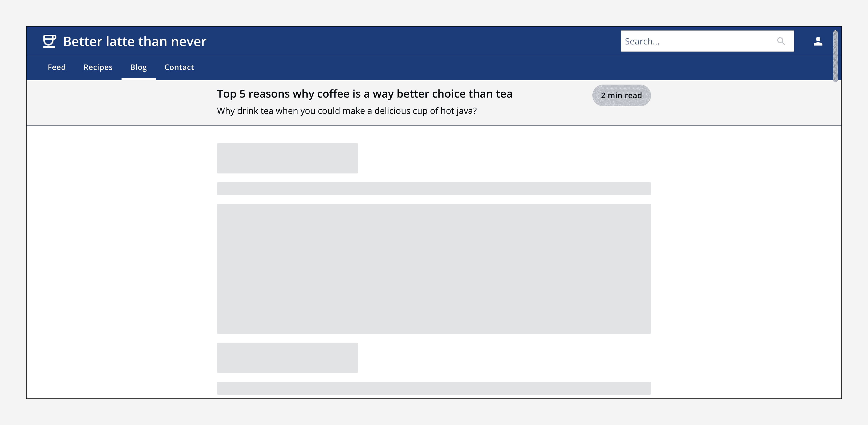Click the Recipes menu item
868x425 pixels.
click(98, 67)
